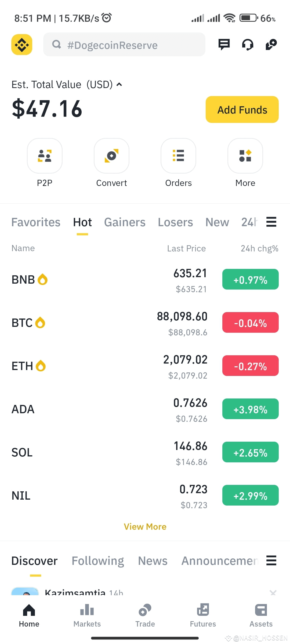This screenshot has height=644, width=290.
Task: Tap the Binance logo icon
Action: pos(22,45)
